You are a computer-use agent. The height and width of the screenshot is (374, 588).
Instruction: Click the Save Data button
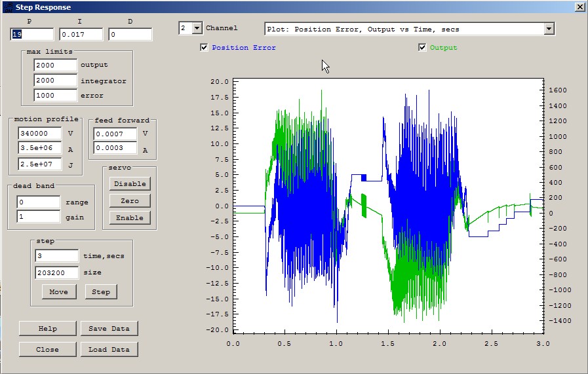(109, 329)
